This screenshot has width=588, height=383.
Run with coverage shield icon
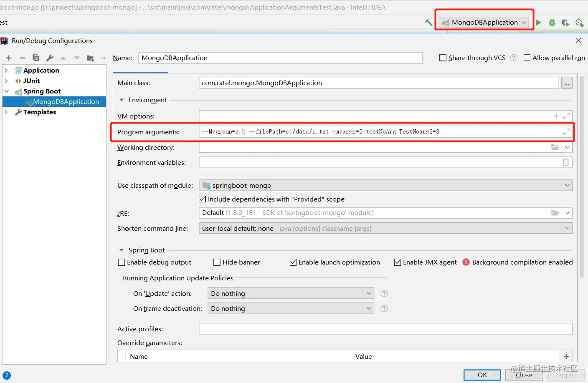[x=565, y=23]
